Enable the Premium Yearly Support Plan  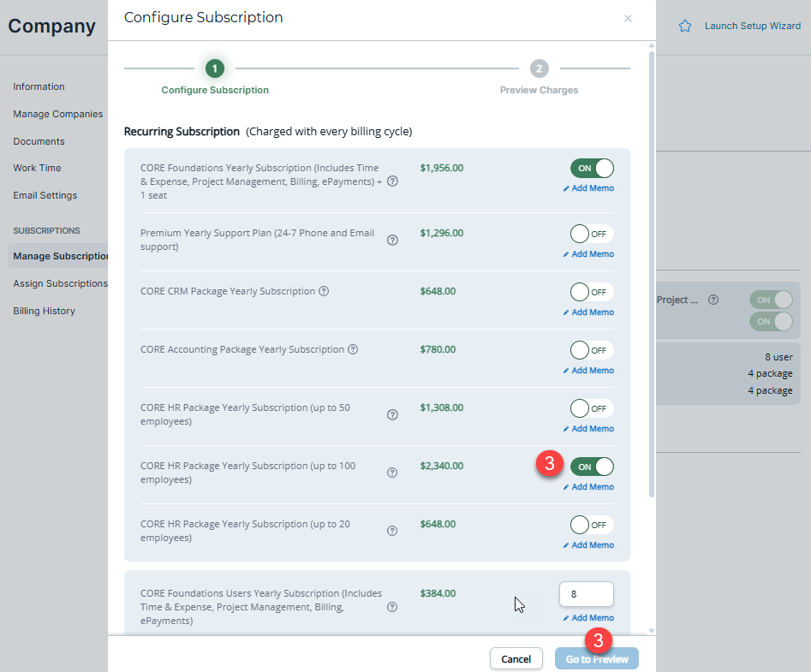pos(591,233)
